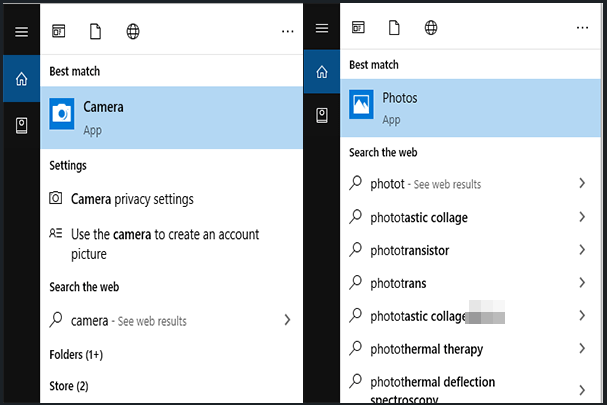Select Home icon in Camera search panel
607x405 pixels.
point(21,79)
